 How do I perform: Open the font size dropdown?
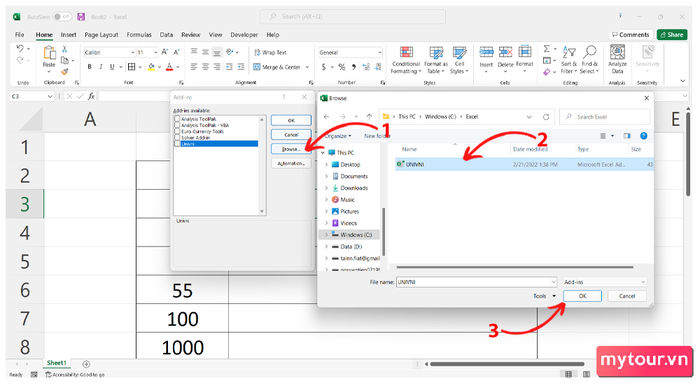click(156, 53)
